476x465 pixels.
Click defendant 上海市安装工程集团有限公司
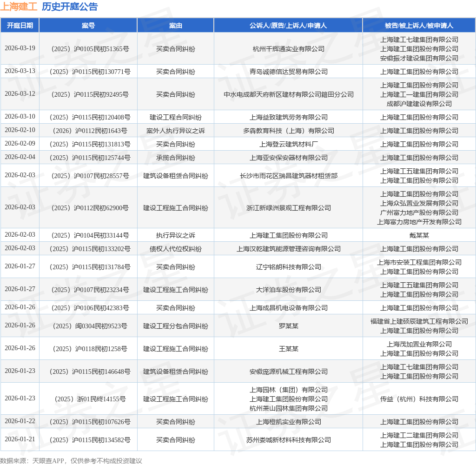tap(419, 262)
